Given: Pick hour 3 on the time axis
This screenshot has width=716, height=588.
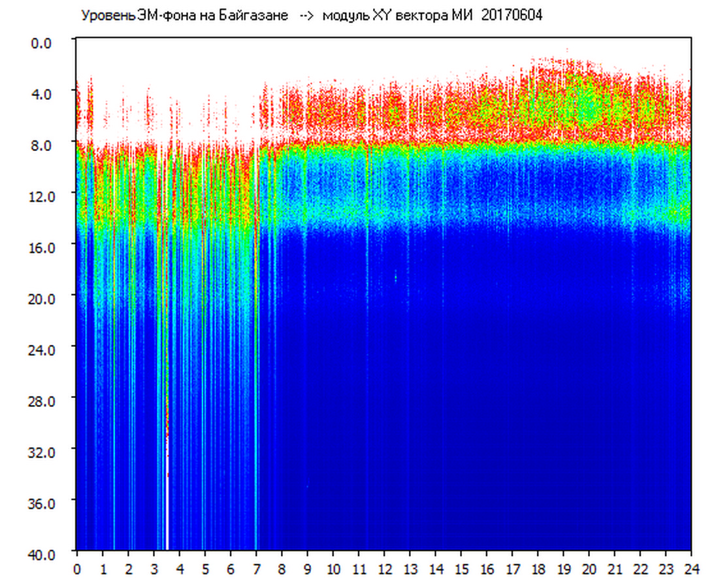Looking at the screenshot, I should pyautogui.click(x=154, y=569).
